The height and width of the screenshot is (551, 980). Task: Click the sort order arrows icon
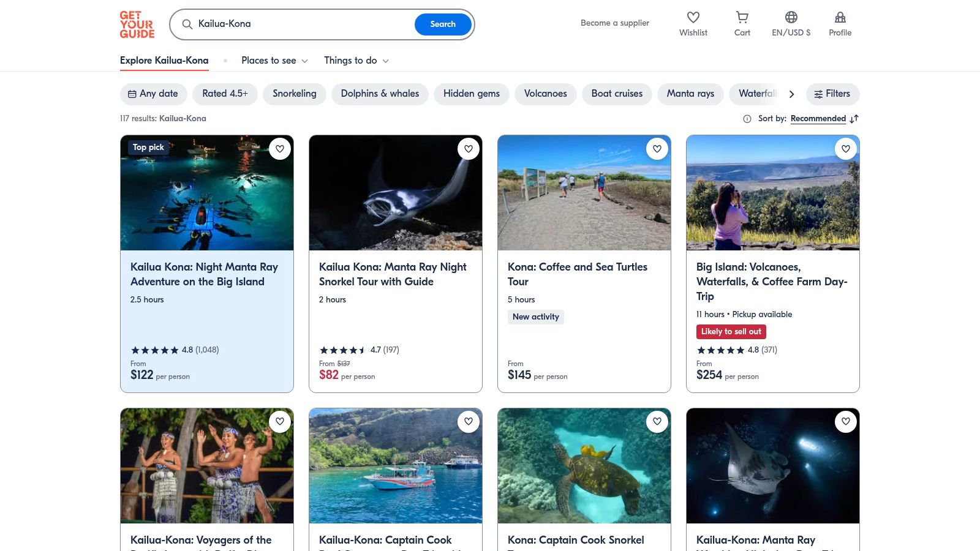coord(854,119)
